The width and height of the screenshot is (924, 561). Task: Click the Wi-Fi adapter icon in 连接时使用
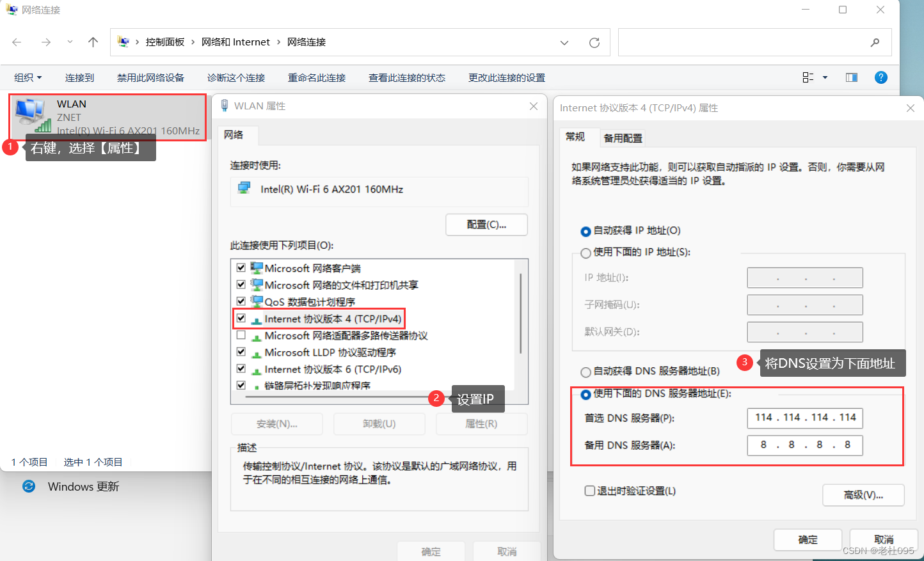click(244, 188)
